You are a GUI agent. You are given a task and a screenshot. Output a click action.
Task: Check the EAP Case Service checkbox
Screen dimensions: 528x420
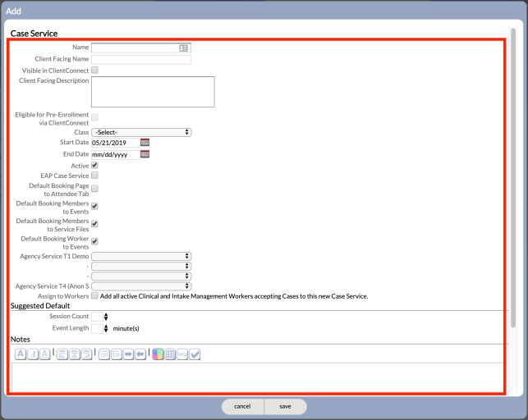[x=95, y=176]
